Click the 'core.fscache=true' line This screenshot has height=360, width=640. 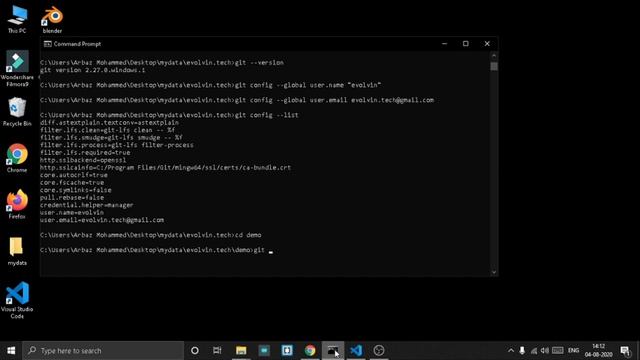pos(72,182)
